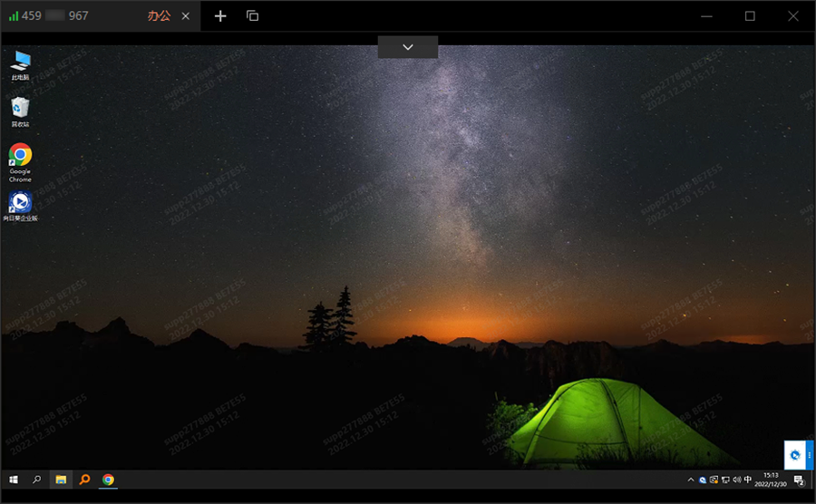Image resolution: width=816 pixels, height=504 pixels.
Task: Expand hidden system tray icons
Action: [x=691, y=480]
